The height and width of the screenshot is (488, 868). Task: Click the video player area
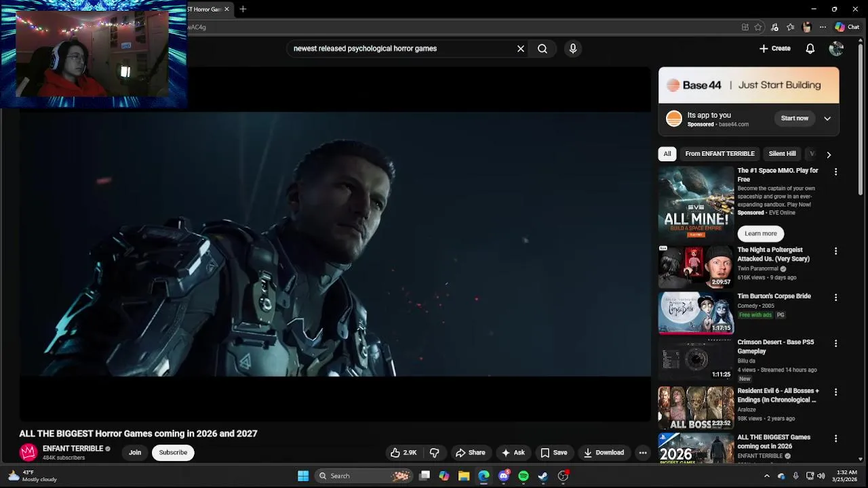click(335, 244)
